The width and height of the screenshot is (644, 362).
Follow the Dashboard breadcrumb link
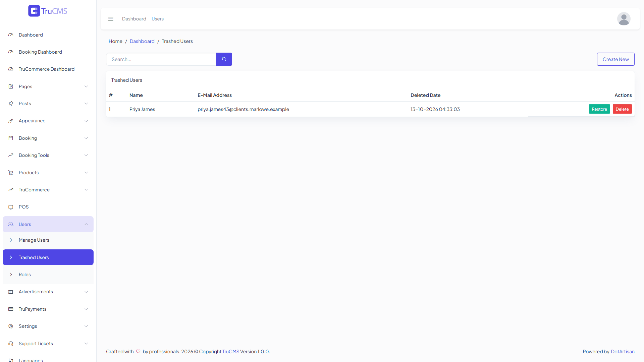coord(142,41)
